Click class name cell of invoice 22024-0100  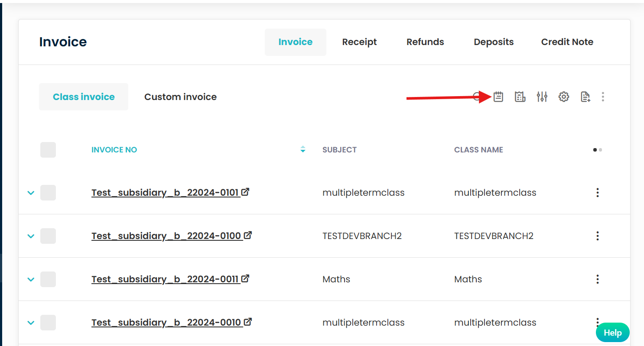pos(494,236)
